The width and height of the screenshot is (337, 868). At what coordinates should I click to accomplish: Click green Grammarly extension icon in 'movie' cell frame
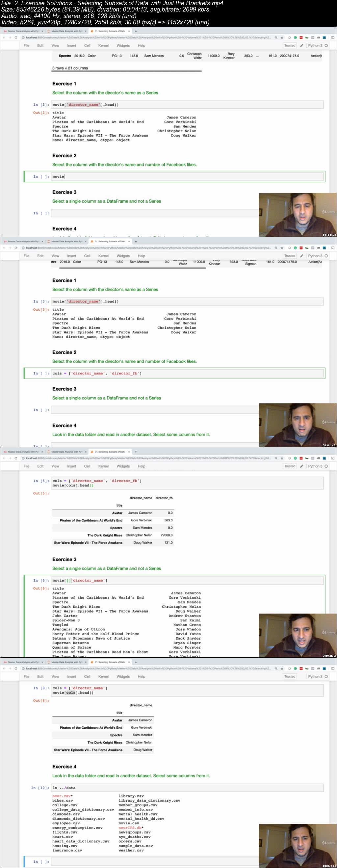pyautogui.click(x=295, y=38)
